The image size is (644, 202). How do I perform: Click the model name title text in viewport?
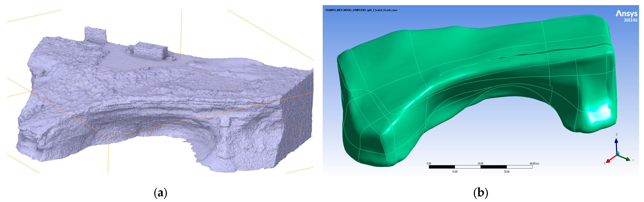pos(361,10)
